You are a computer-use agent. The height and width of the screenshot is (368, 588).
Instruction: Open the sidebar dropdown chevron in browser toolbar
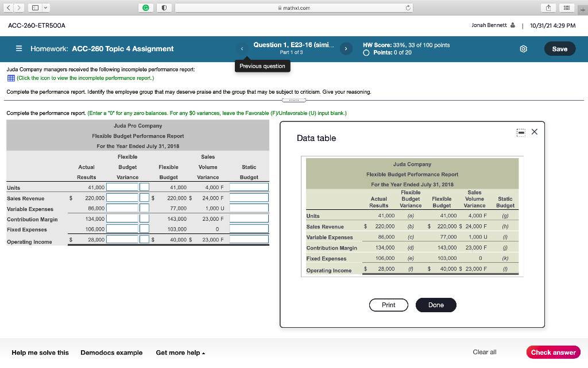[45, 7]
